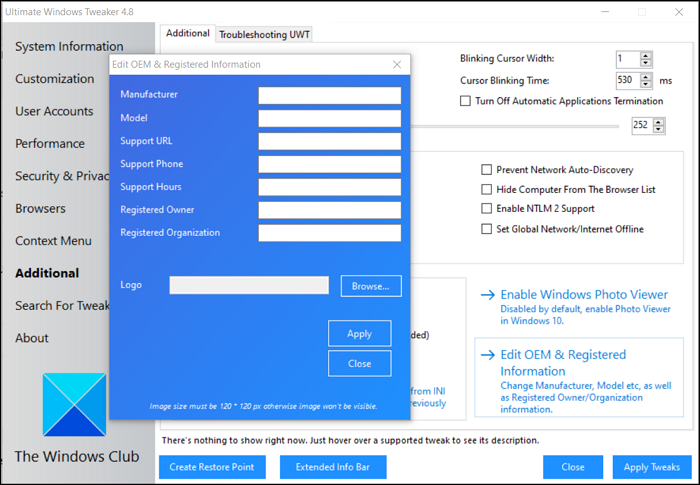Open Performance section in sidebar
This screenshot has width=700, height=485.
[50, 144]
